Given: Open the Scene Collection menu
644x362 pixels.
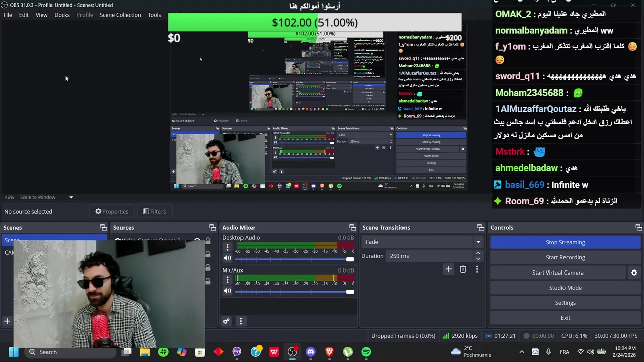Looking at the screenshot, I should pos(120,15).
